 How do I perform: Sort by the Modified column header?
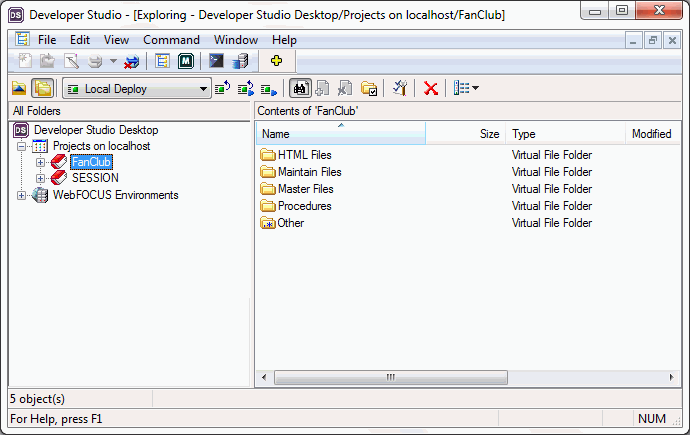click(x=652, y=134)
